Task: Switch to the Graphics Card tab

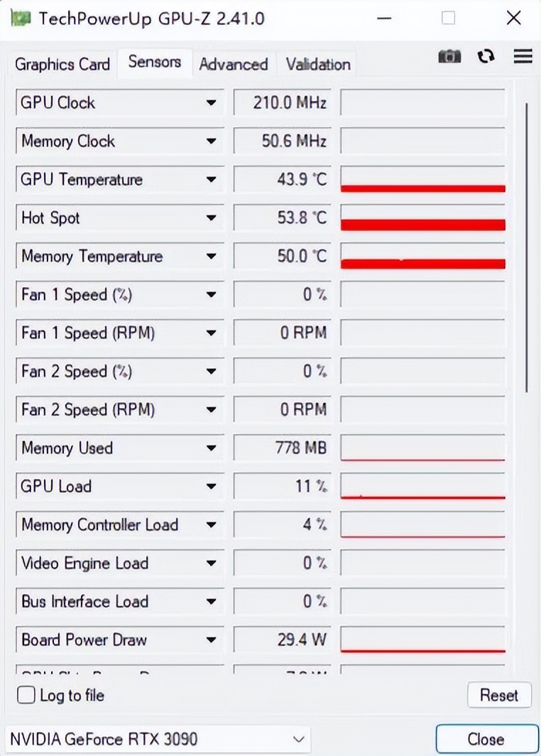Action: pyautogui.click(x=62, y=65)
